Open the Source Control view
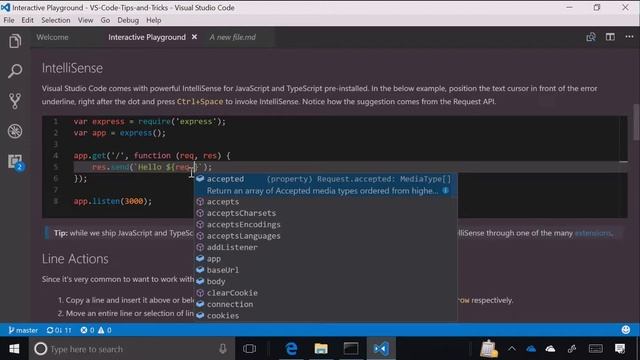The width and height of the screenshot is (640, 360). (15, 101)
